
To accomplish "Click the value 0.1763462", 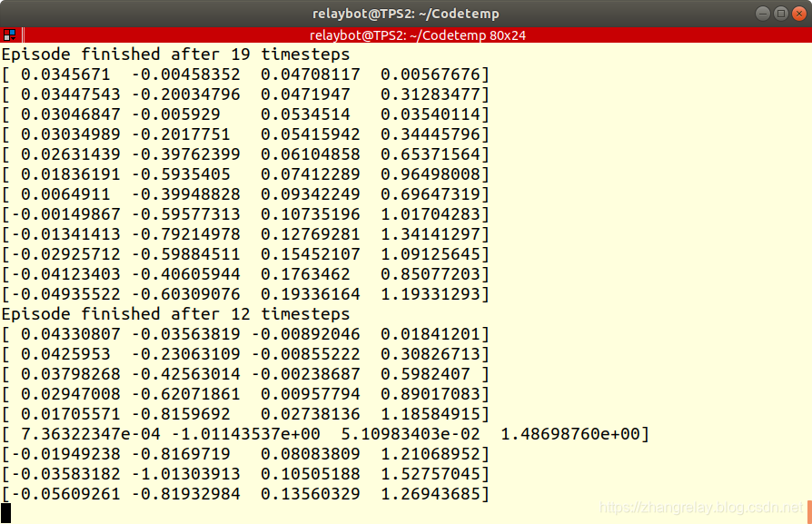I will coord(305,274).
